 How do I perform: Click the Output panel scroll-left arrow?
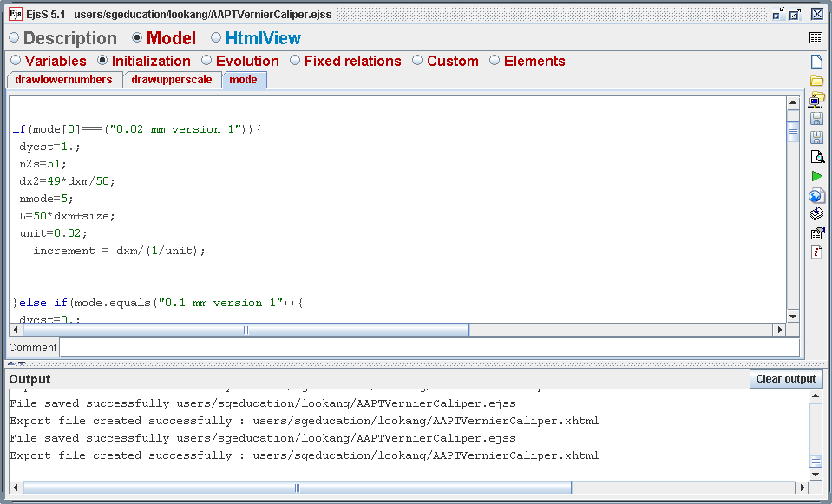(16, 487)
